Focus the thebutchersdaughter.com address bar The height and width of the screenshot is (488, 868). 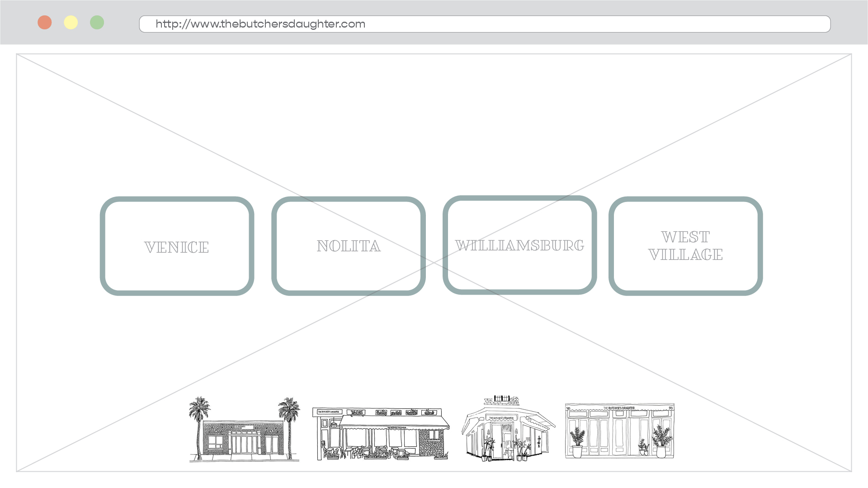pyautogui.click(x=485, y=24)
